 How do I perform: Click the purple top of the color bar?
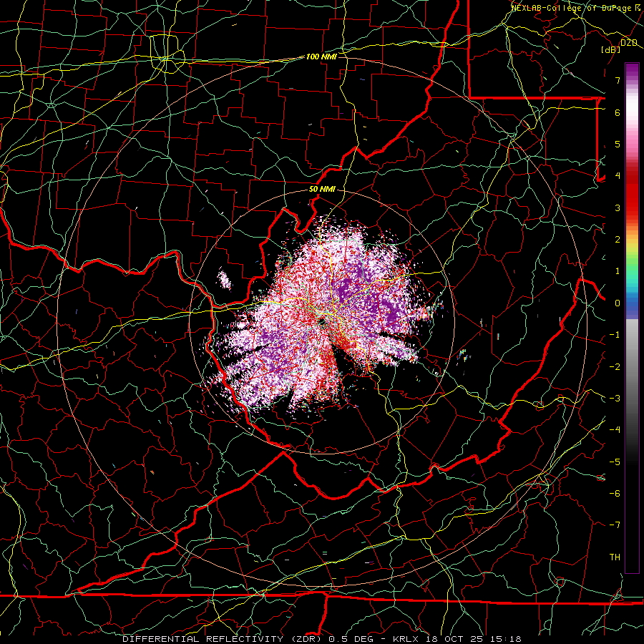point(632,70)
